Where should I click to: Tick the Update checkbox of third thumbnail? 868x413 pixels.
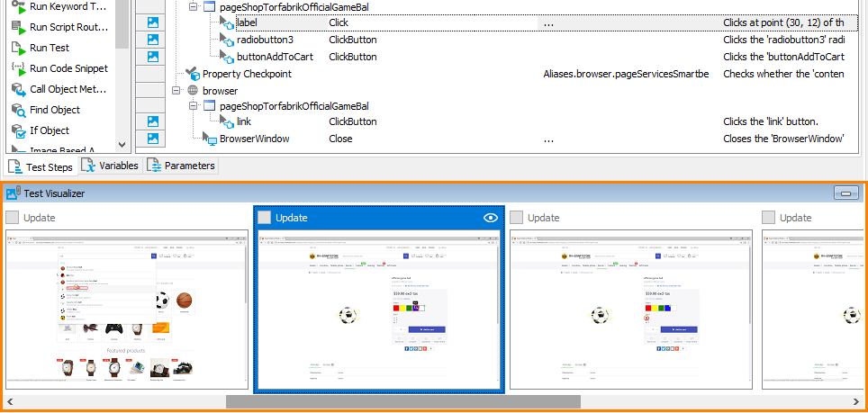(x=517, y=217)
